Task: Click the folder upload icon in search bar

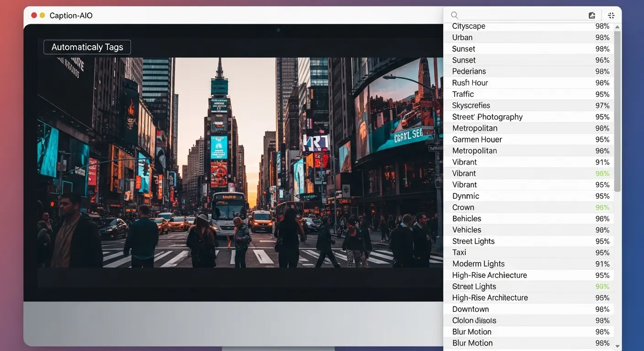Action: click(592, 16)
